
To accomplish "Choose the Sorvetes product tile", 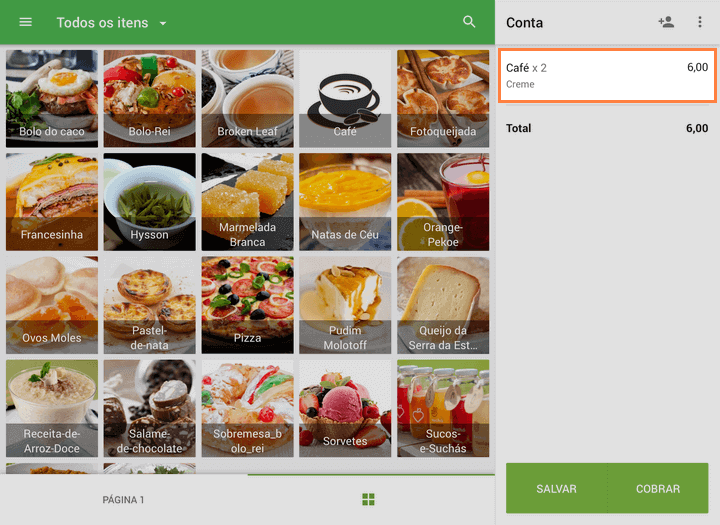I will click(345, 408).
